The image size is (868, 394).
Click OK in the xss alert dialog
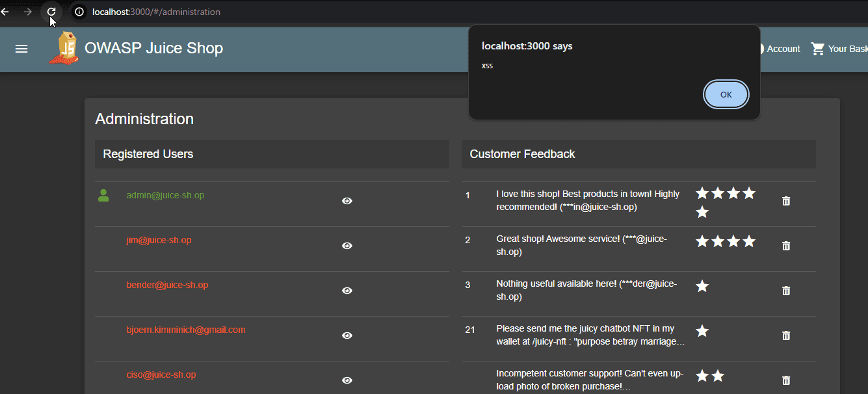(726, 95)
